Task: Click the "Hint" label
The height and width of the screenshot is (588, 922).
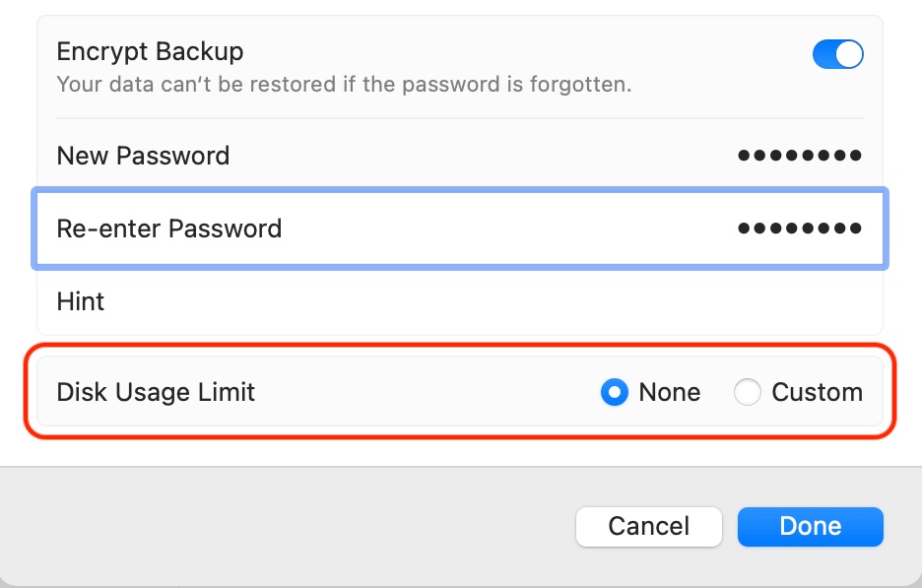Action: pos(81,301)
